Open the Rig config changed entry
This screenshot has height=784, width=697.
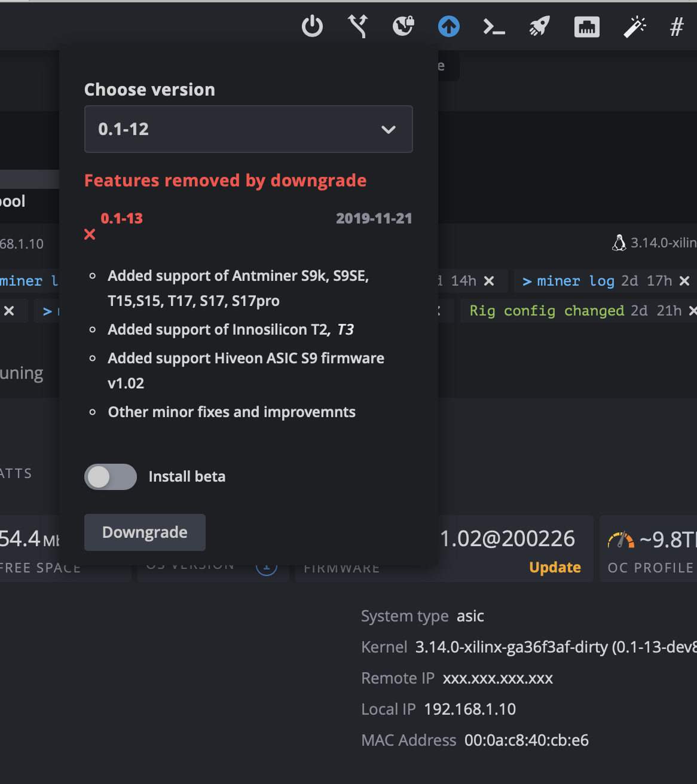[x=546, y=311]
